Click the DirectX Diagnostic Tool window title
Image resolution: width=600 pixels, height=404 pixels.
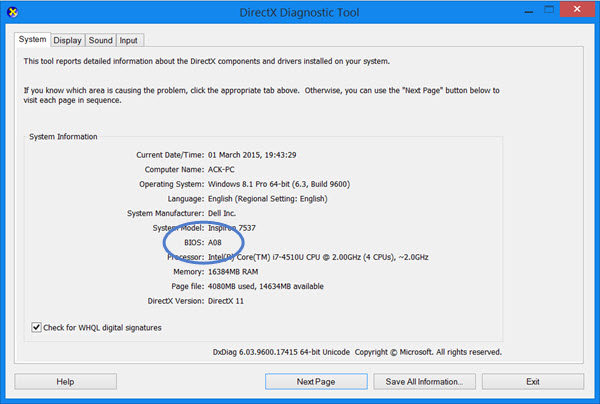[x=299, y=13]
